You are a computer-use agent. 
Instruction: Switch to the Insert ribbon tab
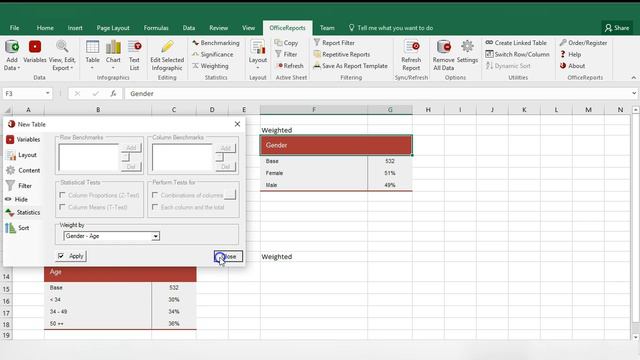coord(75,28)
